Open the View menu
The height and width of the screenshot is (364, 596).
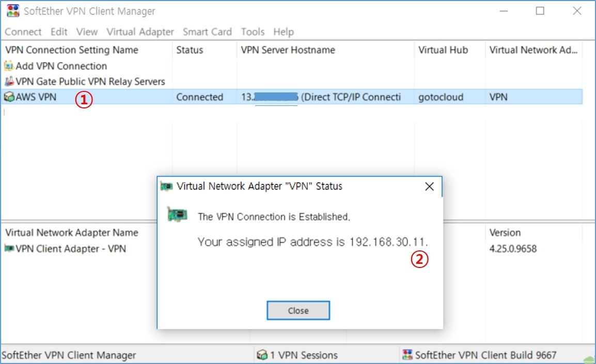pos(87,32)
